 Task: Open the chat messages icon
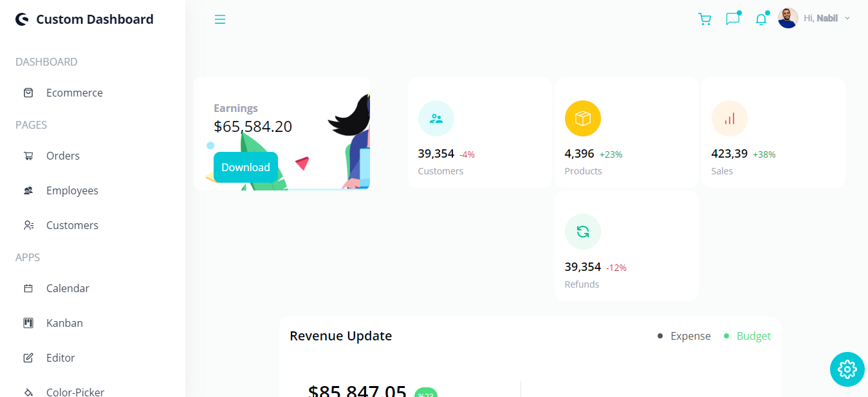click(x=732, y=19)
